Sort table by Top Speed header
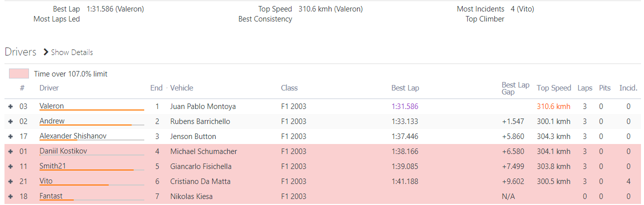Image resolution: width=644 pixels, height=205 pixels. tap(554, 88)
